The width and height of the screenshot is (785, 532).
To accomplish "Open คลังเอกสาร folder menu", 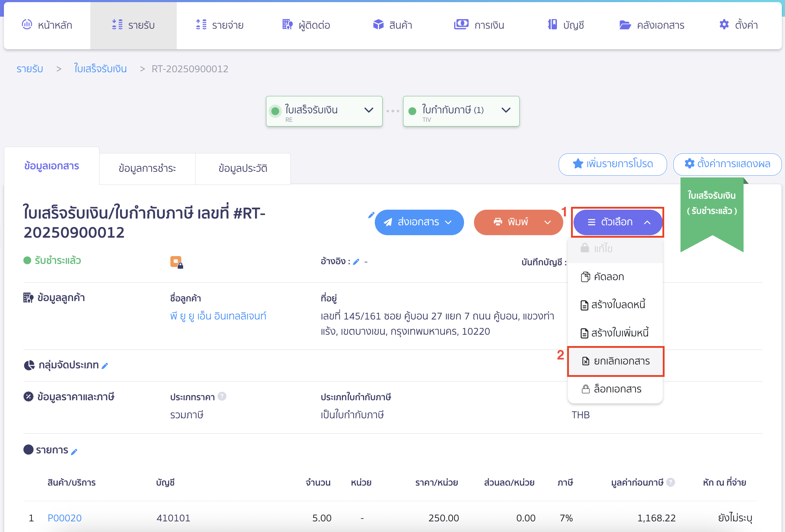I will tap(651, 25).
